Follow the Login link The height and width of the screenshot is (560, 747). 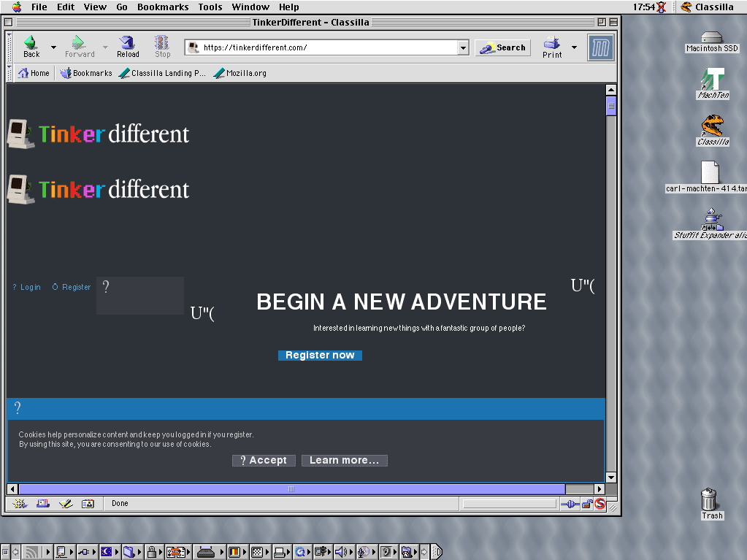point(27,287)
